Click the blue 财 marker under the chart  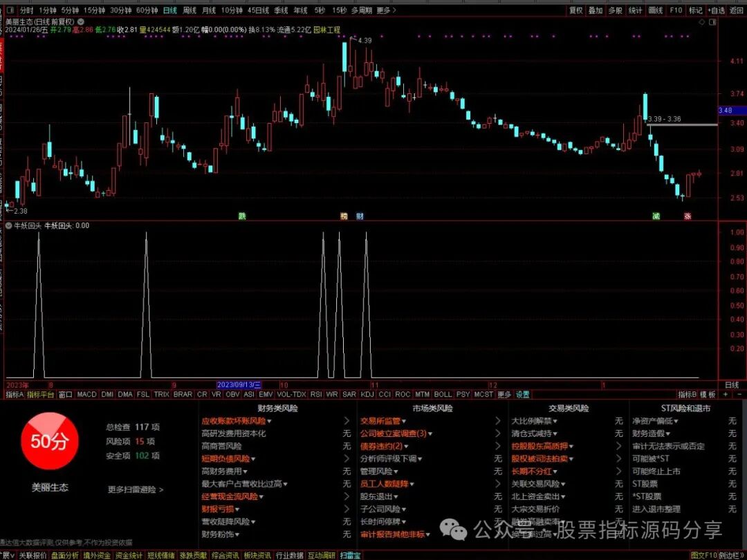tap(360, 216)
